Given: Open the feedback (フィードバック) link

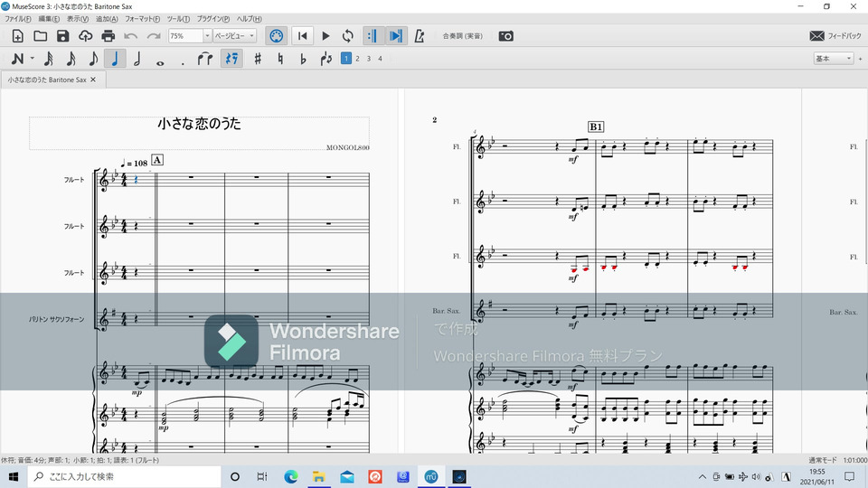Looking at the screenshot, I should point(835,36).
